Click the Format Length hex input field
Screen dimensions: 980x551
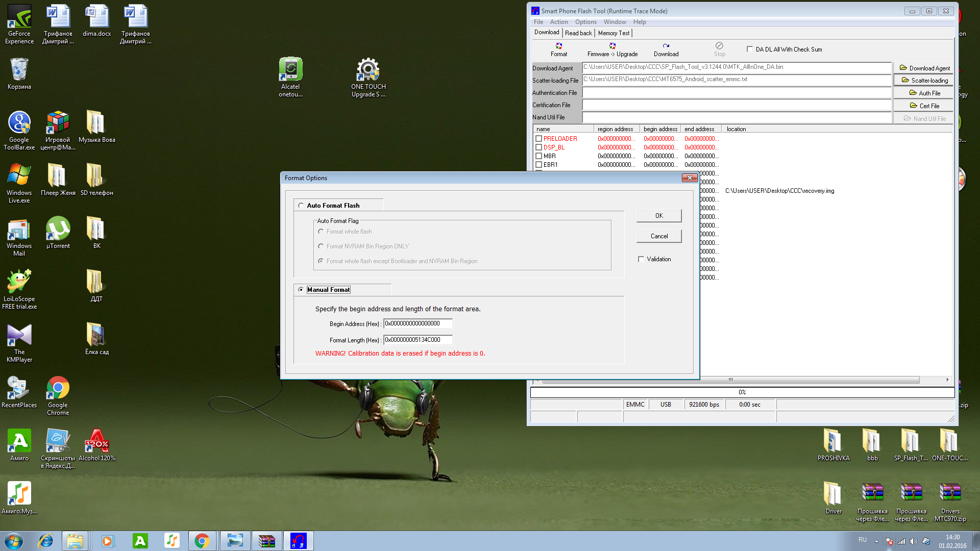coord(418,340)
